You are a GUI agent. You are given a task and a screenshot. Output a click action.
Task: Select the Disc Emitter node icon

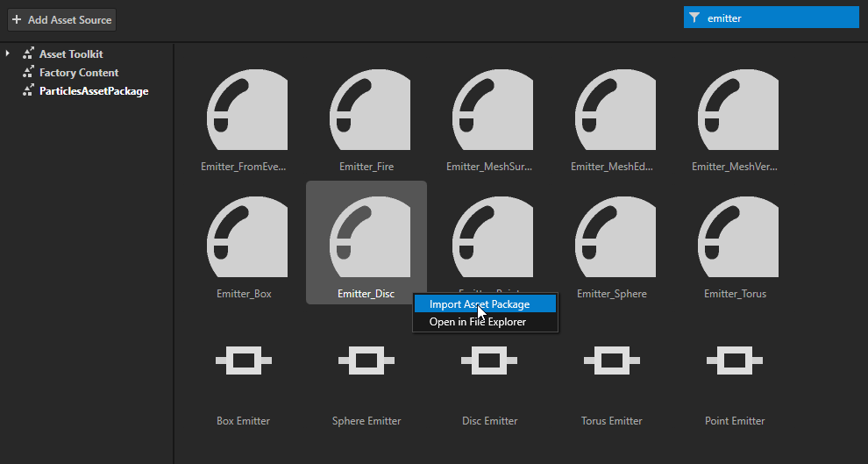[x=489, y=361]
